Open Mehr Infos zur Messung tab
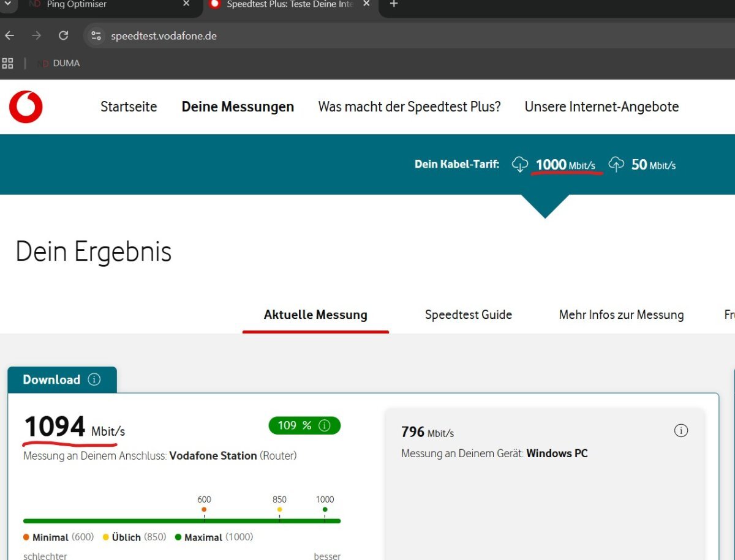The image size is (735, 560). [621, 315]
